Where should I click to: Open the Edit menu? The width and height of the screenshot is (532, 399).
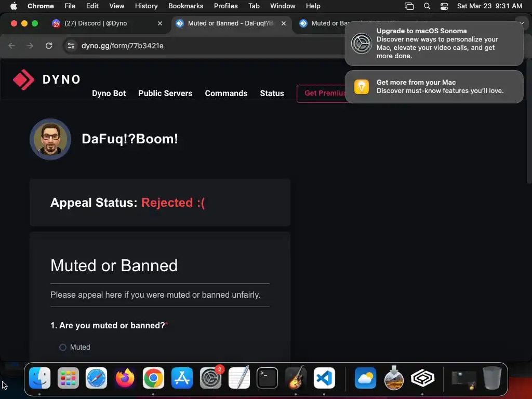coord(92,6)
